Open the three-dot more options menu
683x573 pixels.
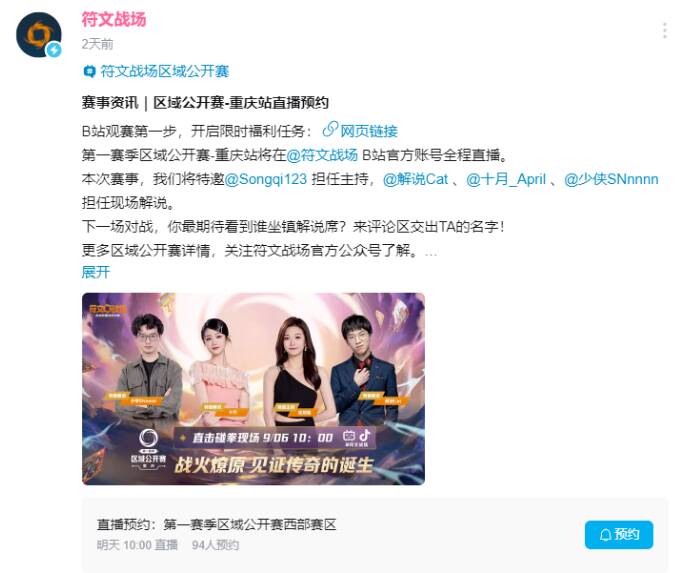pos(664,31)
